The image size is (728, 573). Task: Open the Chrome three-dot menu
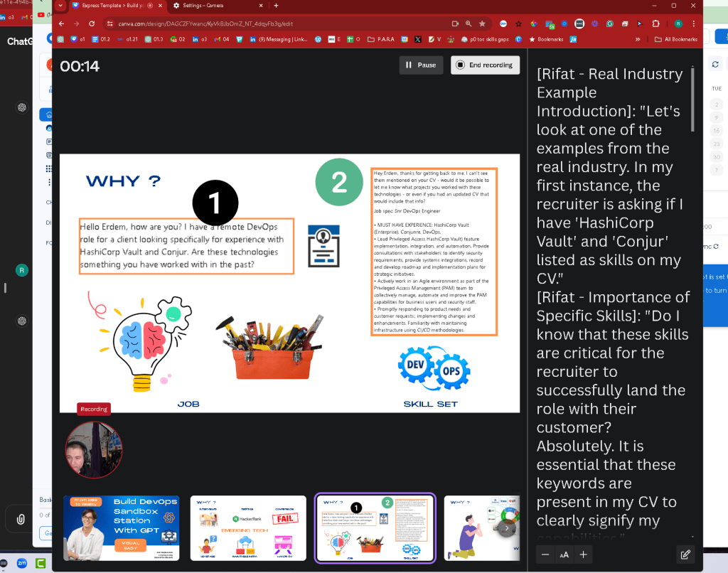pos(694,23)
